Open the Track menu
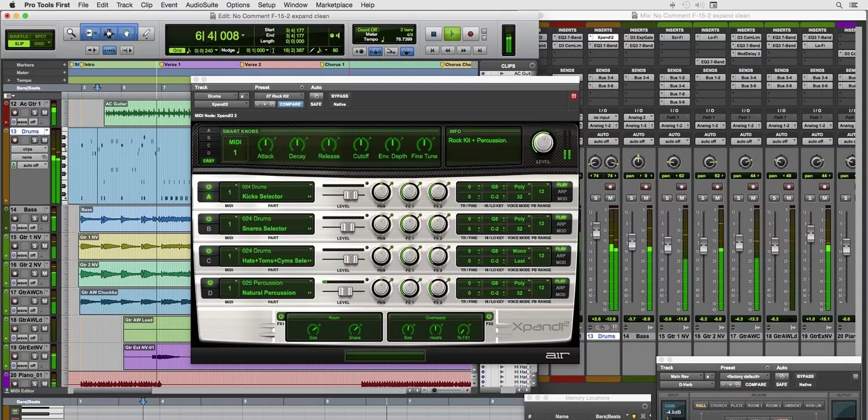868x420 pixels. pyautogui.click(x=124, y=5)
